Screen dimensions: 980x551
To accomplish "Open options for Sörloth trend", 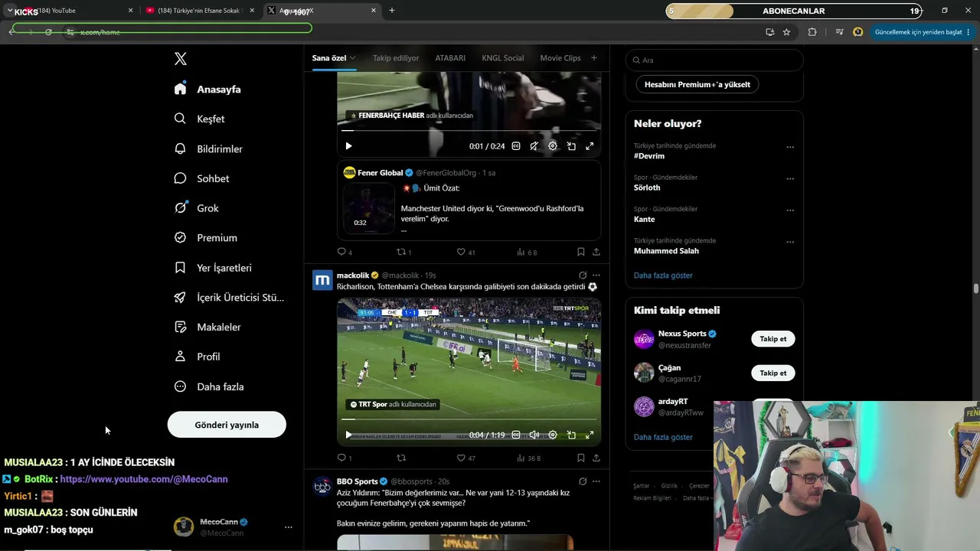I will point(790,179).
